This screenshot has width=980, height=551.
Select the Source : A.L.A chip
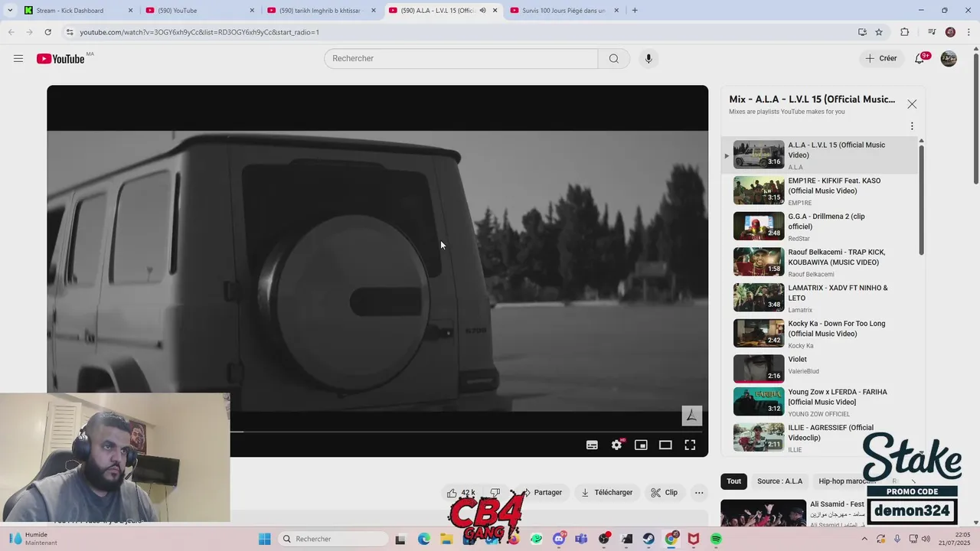(780, 481)
